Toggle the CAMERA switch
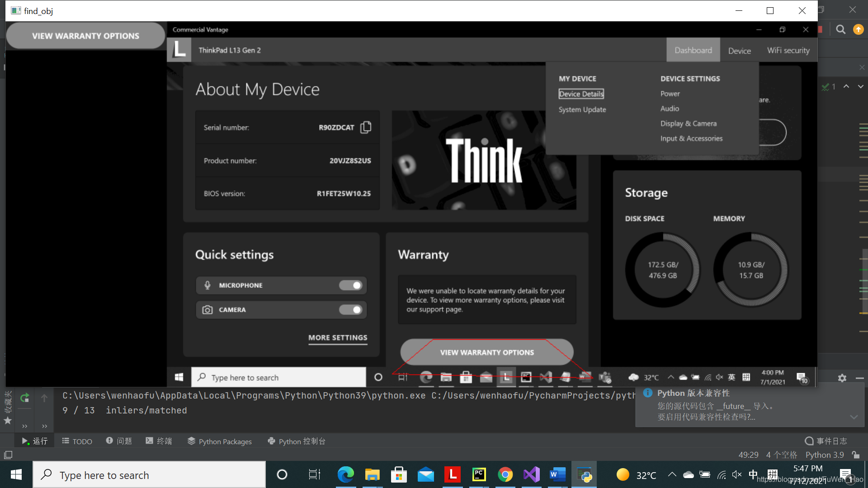Viewport: 868px width, 488px height. [x=351, y=310]
